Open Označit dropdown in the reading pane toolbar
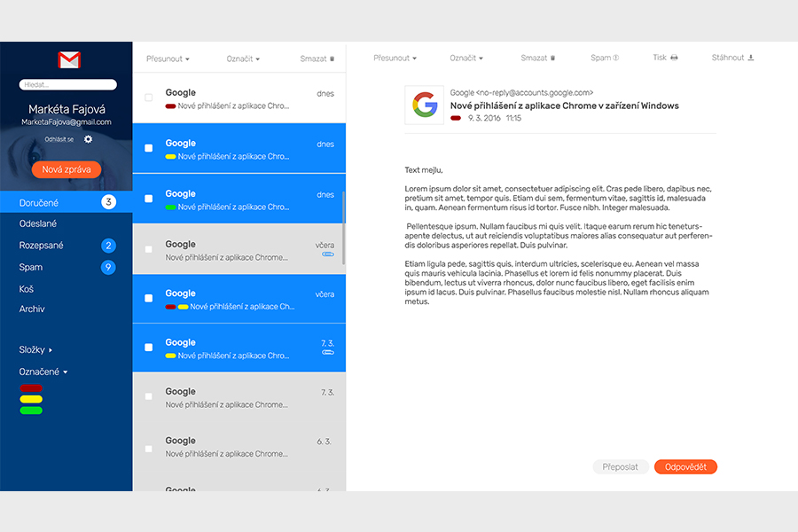Screen dimensions: 798x532 click(465, 58)
